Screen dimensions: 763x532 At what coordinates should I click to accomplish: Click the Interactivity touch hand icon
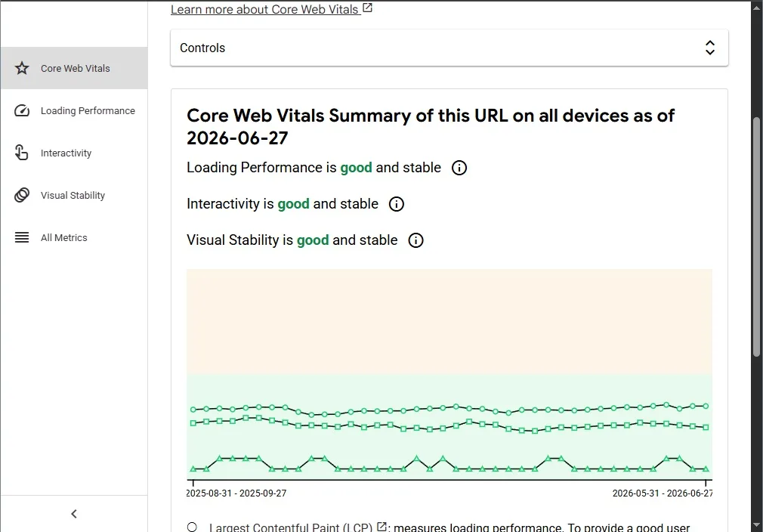[x=21, y=153]
